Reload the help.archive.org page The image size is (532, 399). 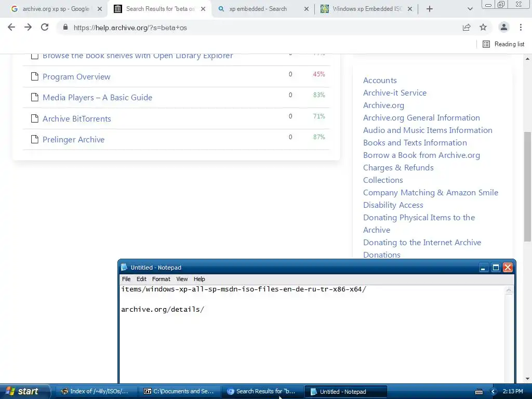[x=45, y=27]
